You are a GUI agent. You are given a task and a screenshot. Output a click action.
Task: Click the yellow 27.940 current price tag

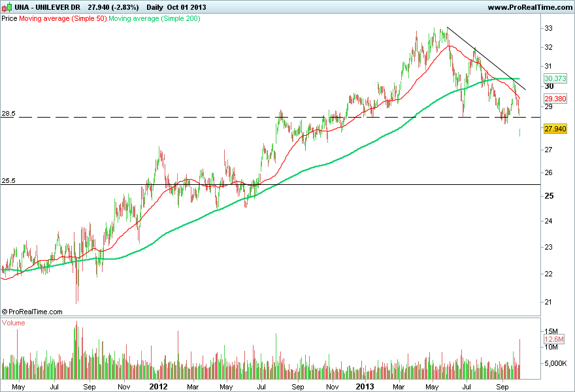pos(555,129)
